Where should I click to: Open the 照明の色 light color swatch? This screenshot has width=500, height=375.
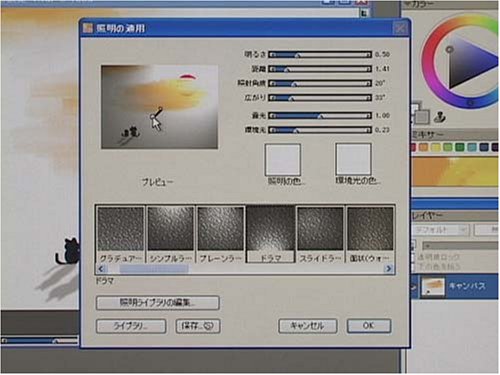pos(283,160)
